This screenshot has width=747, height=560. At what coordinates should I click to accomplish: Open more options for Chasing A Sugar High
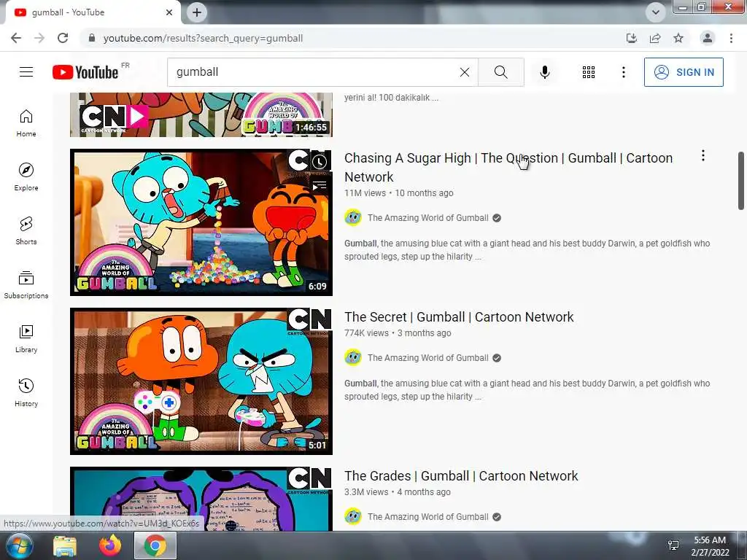pyautogui.click(x=703, y=156)
